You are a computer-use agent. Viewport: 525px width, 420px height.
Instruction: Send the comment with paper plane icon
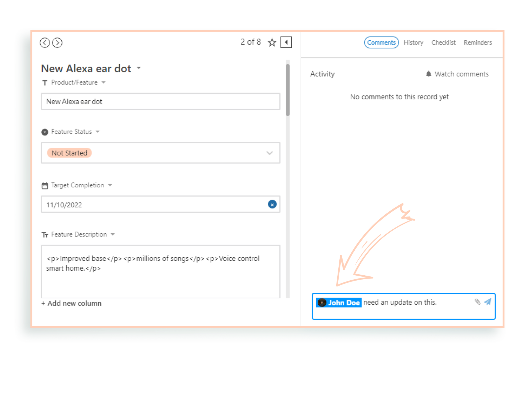pyautogui.click(x=488, y=302)
